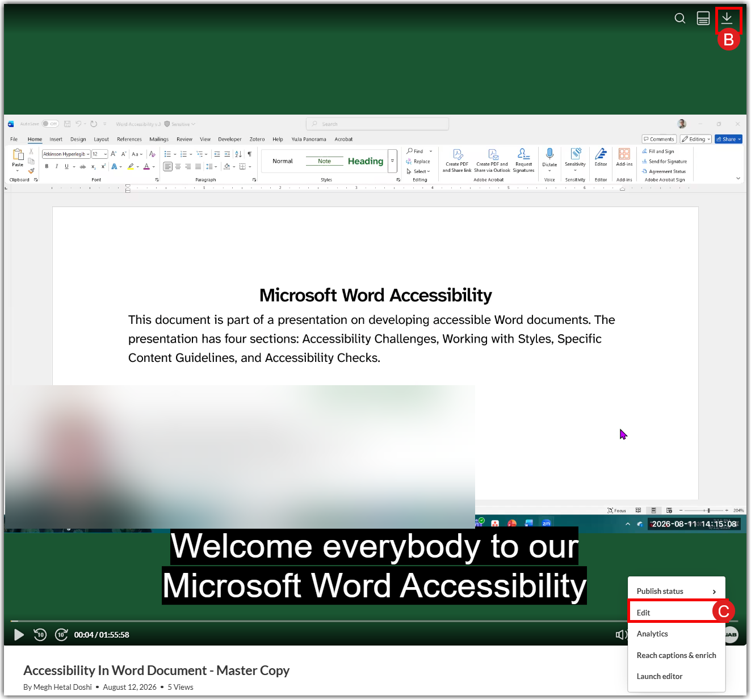Click the Bullets list icon

[167, 154]
